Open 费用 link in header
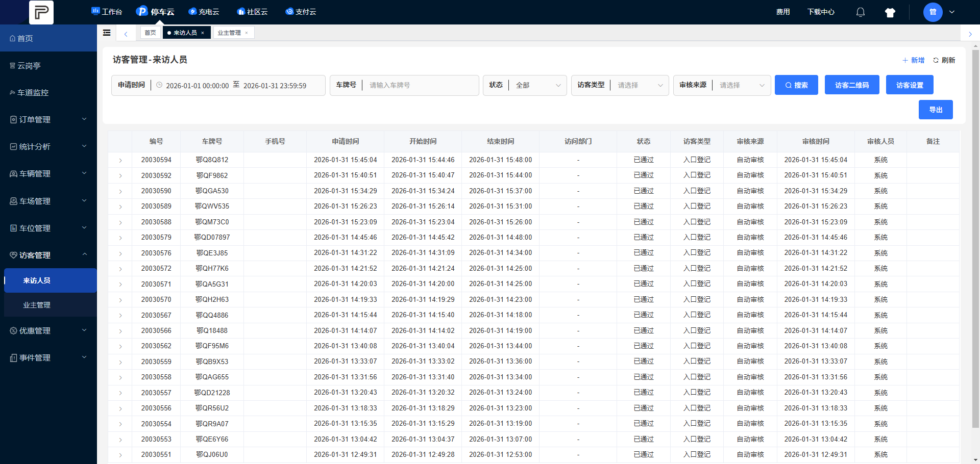 coord(783,12)
